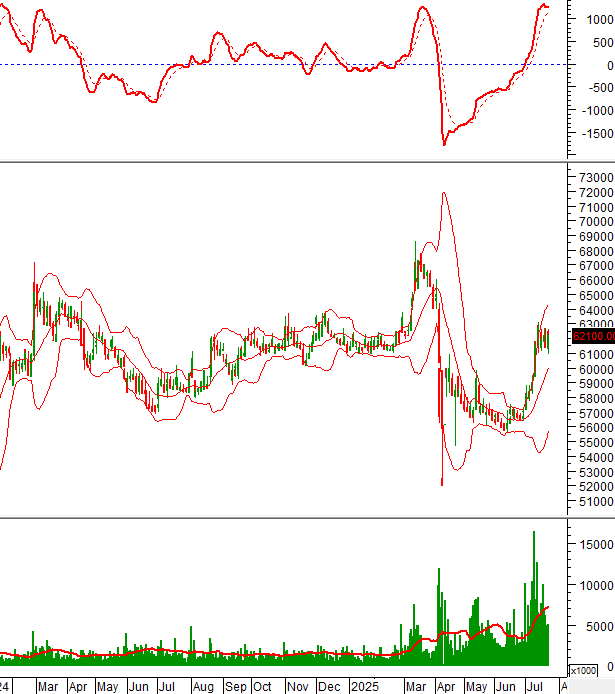Click the -1500 oscillator axis label
The height and width of the screenshot is (694, 615).
[x=597, y=134]
